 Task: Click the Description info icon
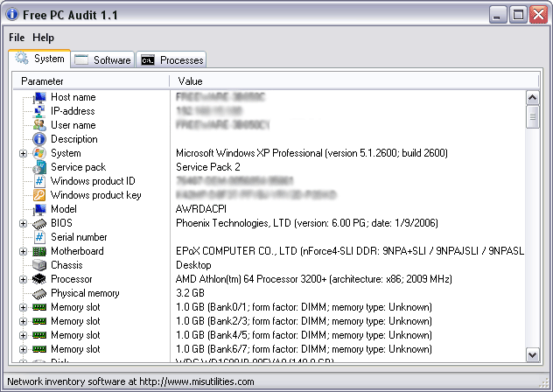tap(39, 139)
